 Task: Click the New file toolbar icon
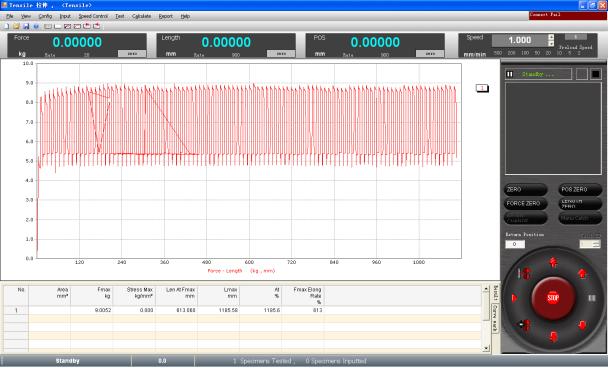6,26
